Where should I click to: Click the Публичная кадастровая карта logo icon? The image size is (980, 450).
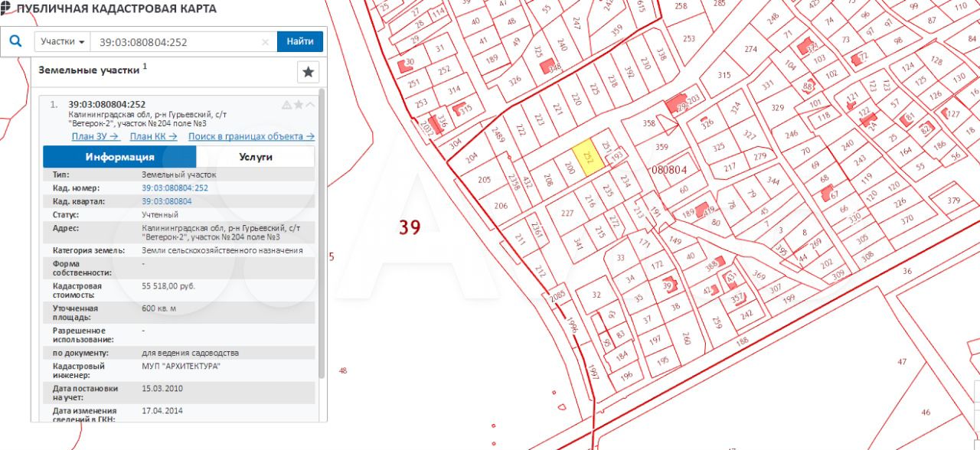6,8
